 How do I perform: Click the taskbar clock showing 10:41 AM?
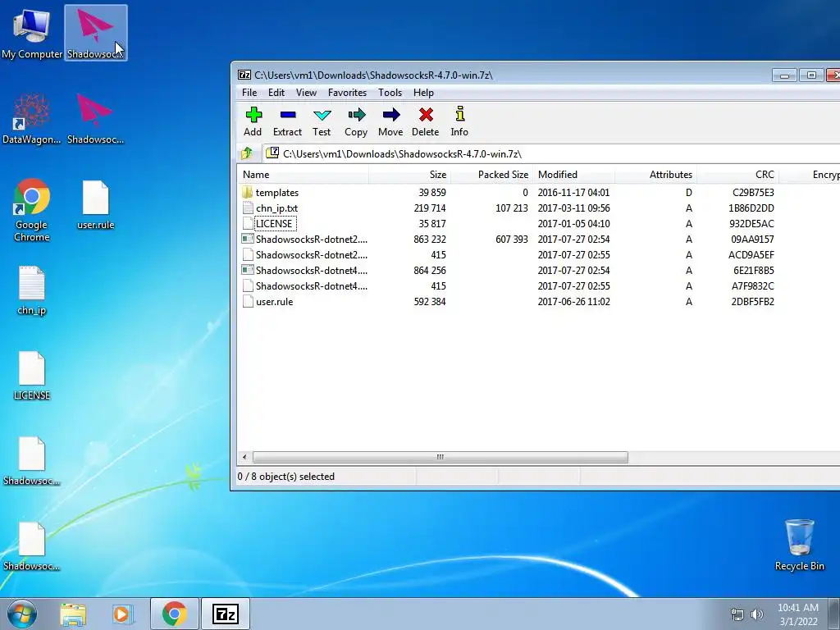pos(797,614)
